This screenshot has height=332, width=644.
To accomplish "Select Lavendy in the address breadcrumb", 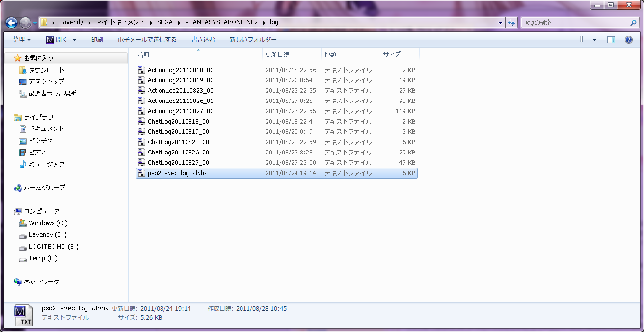I will (x=71, y=22).
